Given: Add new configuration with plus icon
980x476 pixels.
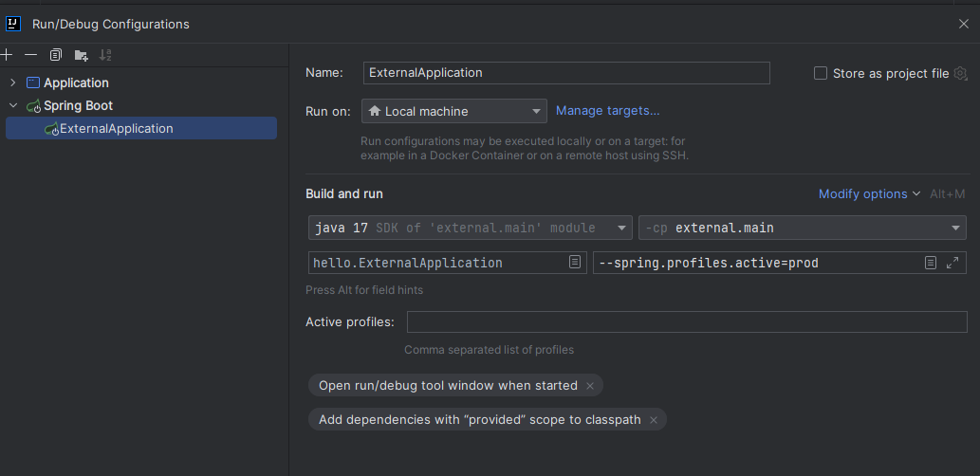Looking at the screenshot, I should pyautogui.click(x=7, y=55).
